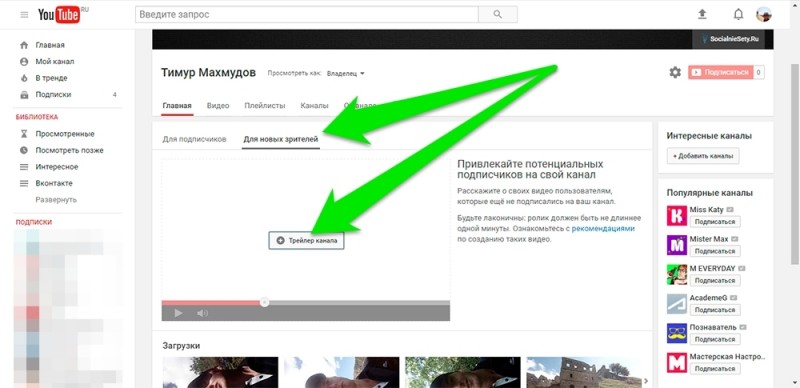Open the second Загрузки video thumbnail
This screenshot has height=388, width=800.
click(341, 372)
